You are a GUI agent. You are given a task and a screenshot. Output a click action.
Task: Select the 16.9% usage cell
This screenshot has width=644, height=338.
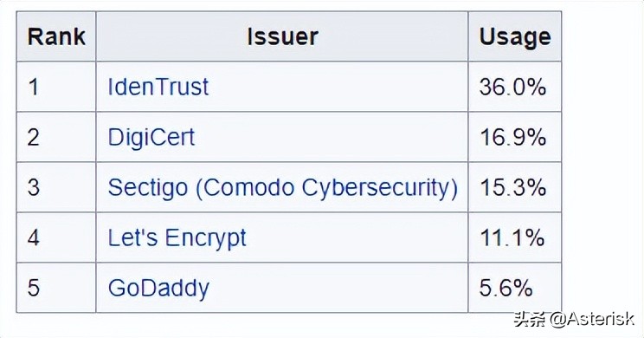(x=515, y=137)
